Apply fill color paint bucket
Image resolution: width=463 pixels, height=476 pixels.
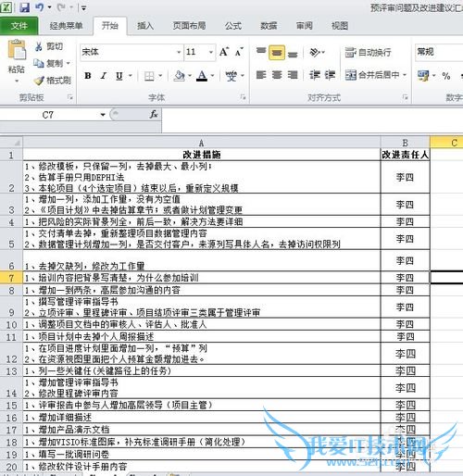(x=180, y=76)
